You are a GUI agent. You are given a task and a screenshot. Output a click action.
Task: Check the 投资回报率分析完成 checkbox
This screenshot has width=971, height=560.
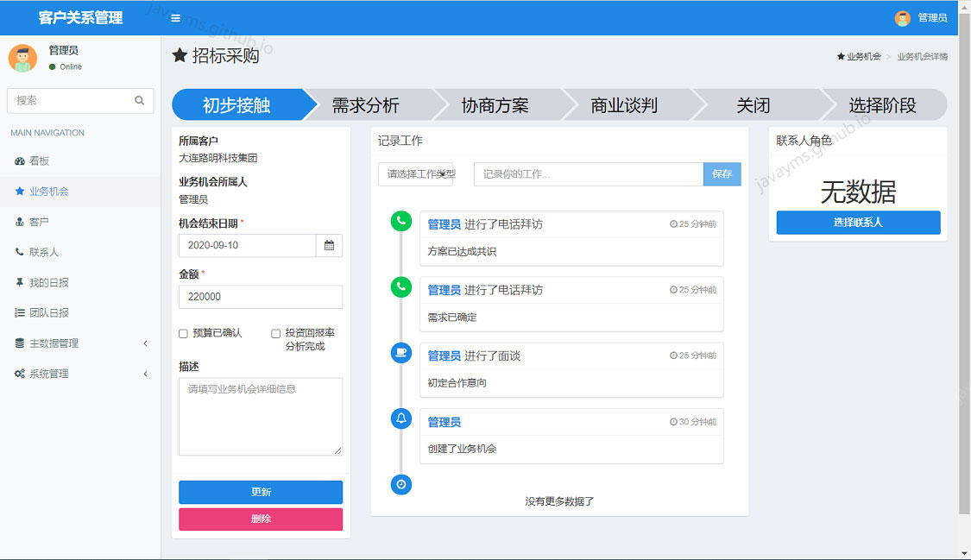tap(275, 334)
